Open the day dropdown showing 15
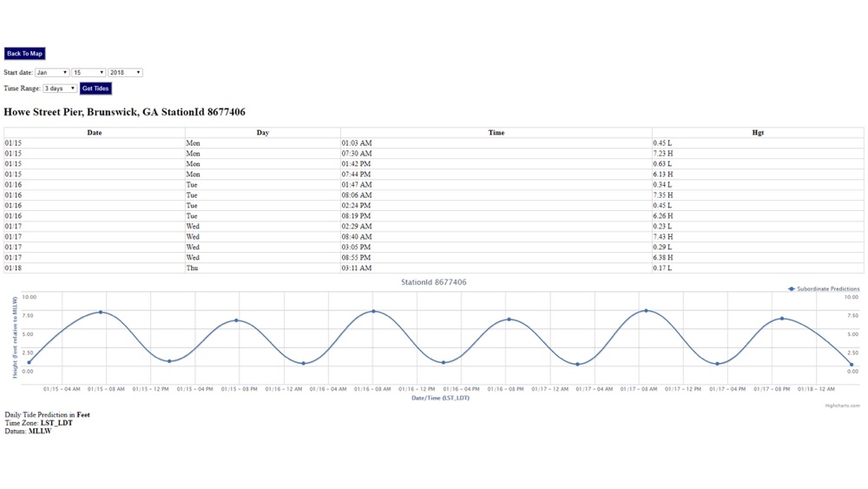Image resolution: width=868 pixels, height=489 pixels. pos(89,73)
